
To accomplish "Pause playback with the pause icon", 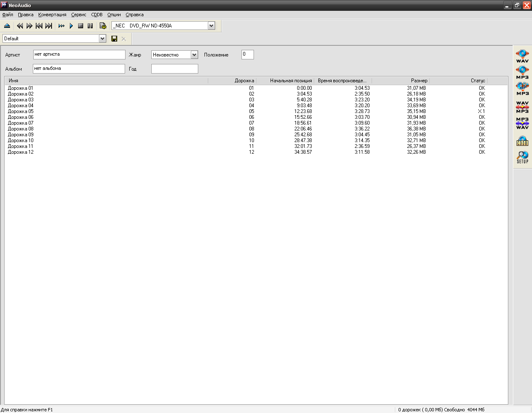I will point(90,26).
